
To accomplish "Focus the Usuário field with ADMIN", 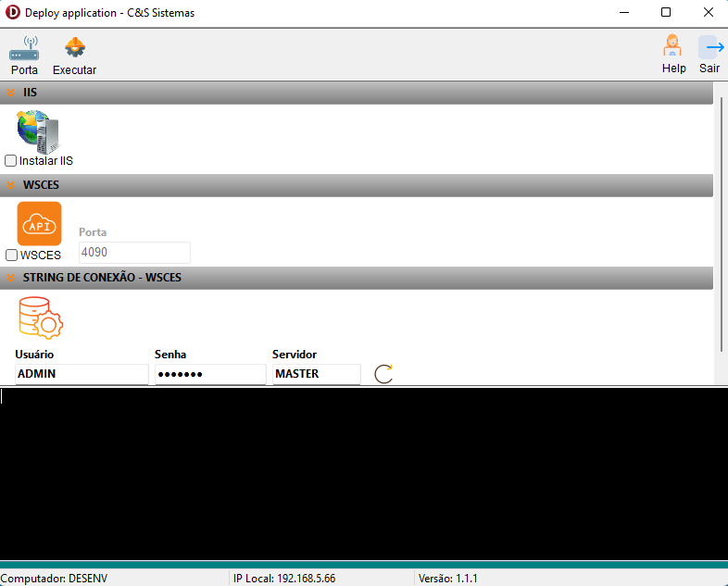I will [82, 374].
